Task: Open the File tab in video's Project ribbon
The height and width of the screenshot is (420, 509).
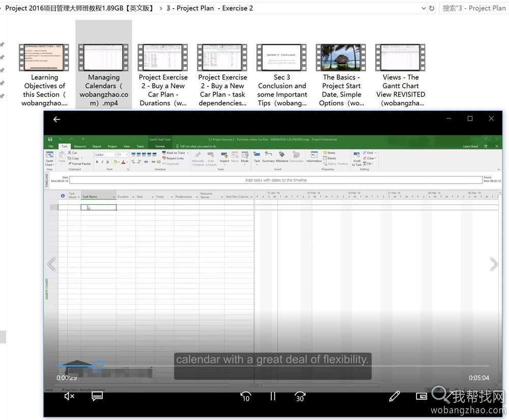Action: [x=51, y=146]
